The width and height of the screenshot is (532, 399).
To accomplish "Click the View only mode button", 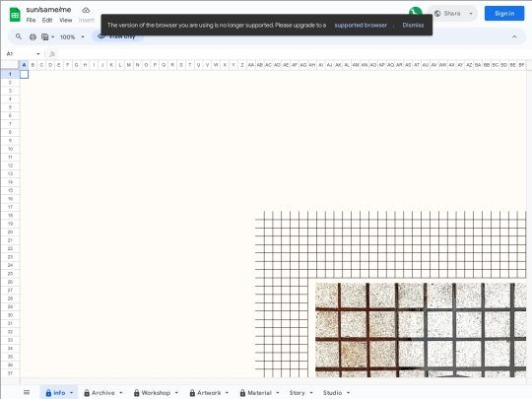I will (118, 36).
